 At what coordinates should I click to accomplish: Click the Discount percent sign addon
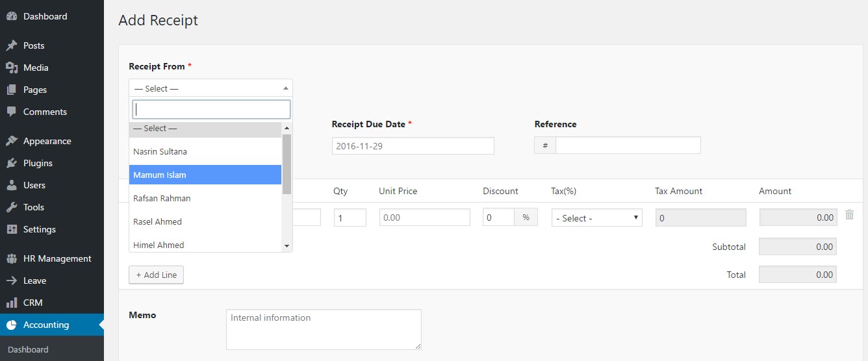526,218
